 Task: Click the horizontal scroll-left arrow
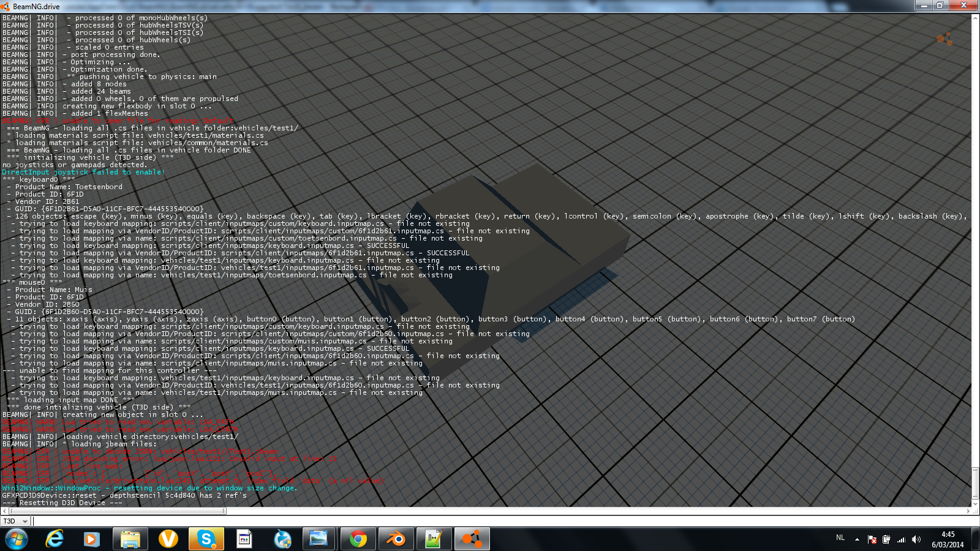4,511
